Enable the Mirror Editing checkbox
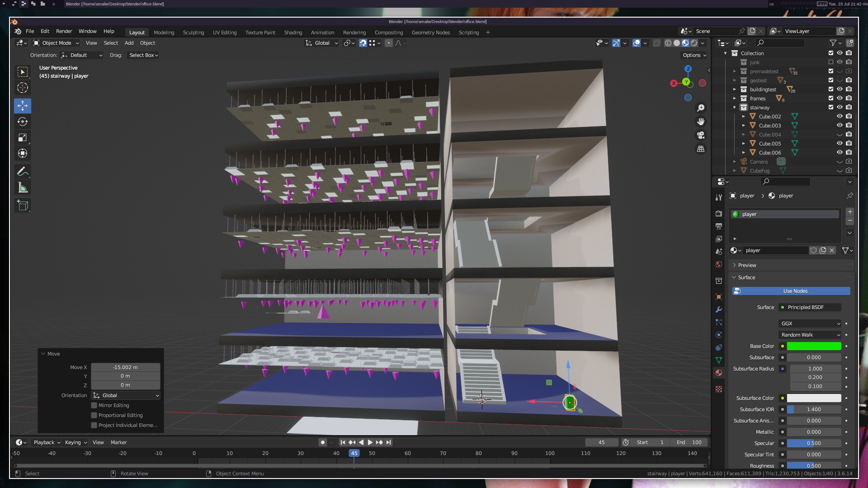 tap(94, 405)
